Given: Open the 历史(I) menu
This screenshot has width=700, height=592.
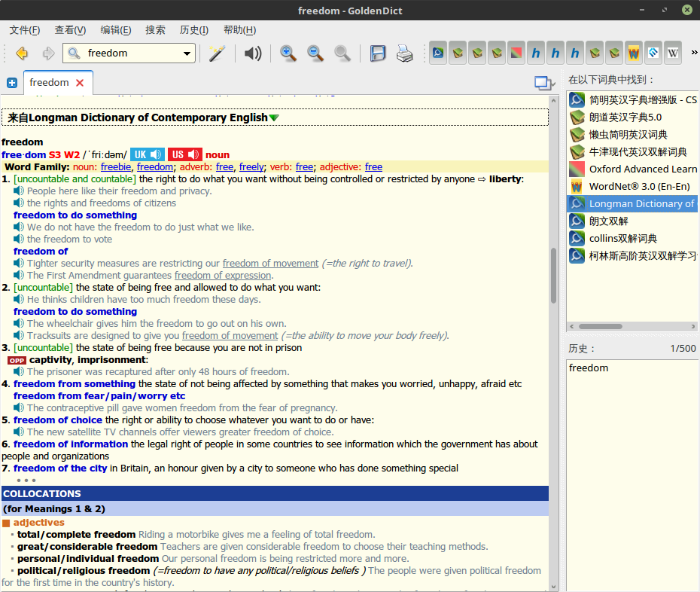Looking at the screenshot, I should [x=193, y=30].
